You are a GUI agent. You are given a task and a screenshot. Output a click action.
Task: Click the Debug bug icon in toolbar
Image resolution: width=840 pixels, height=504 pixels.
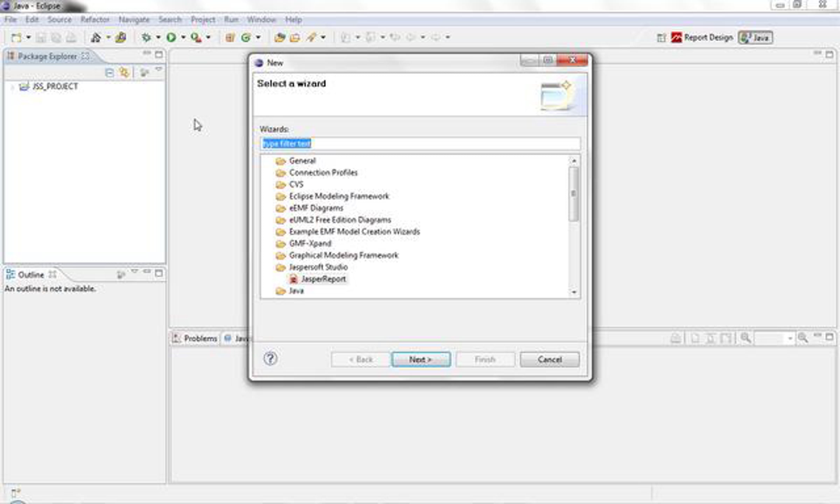(146, 37)
